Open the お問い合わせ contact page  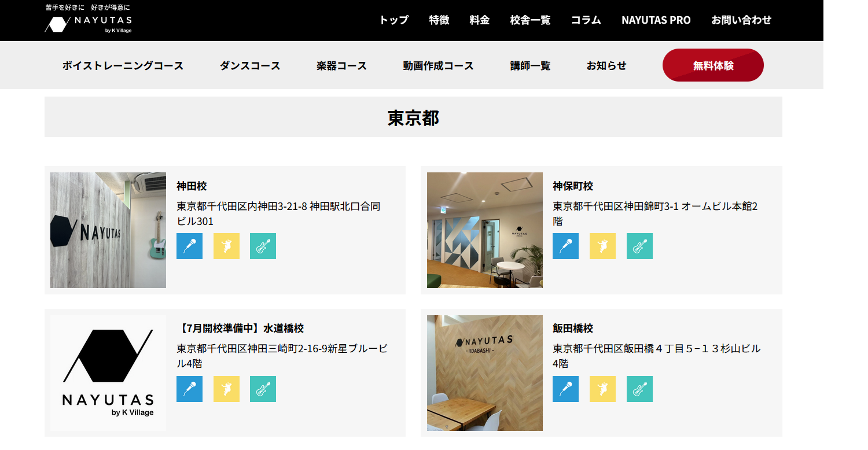click(741, 20)
